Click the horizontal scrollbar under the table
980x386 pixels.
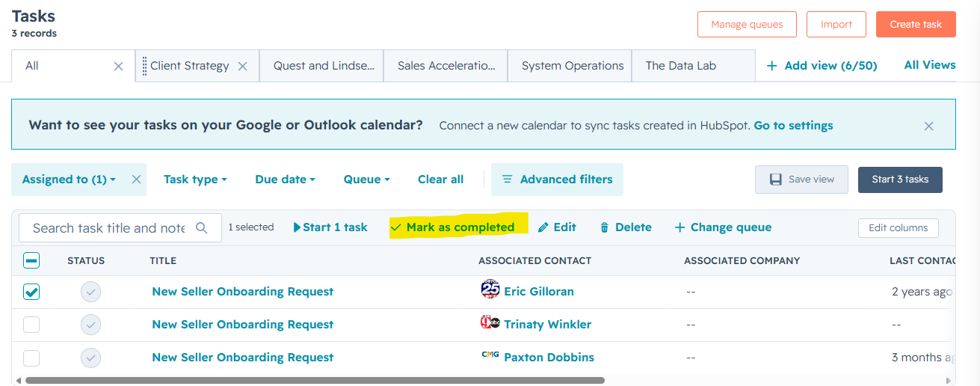point(315,380)
